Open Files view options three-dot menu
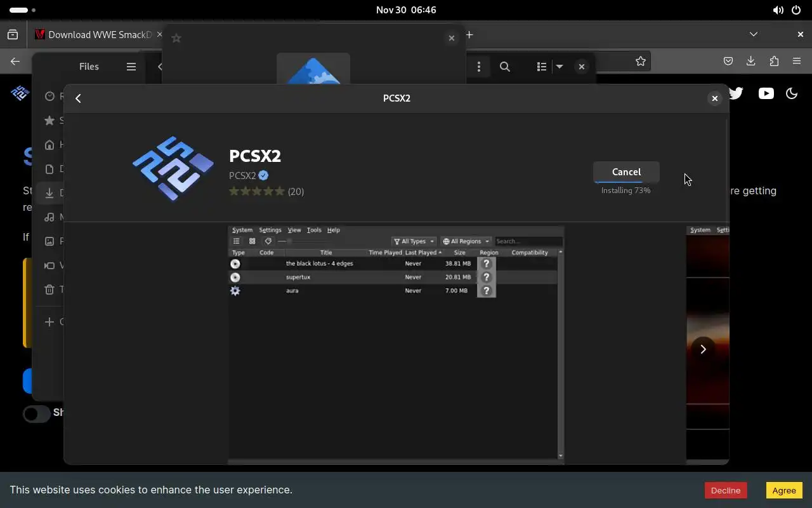Image resolution: width=812 pixels, height=508 pixels. tap(479, 67)
